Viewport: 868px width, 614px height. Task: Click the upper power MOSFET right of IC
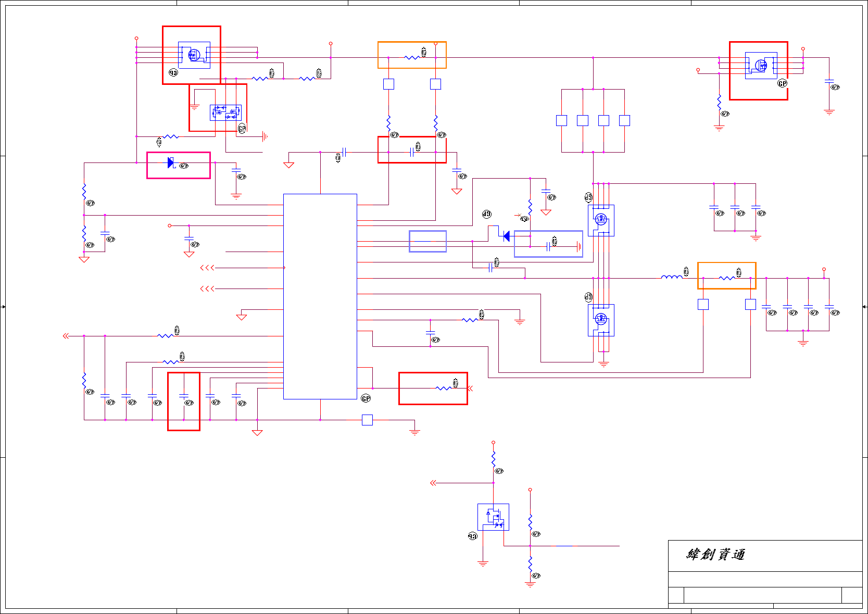601,220
